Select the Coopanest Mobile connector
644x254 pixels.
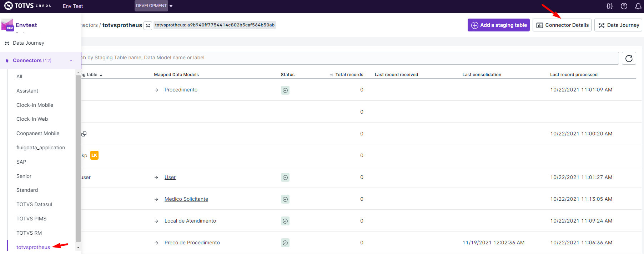(x=38, y=133)
